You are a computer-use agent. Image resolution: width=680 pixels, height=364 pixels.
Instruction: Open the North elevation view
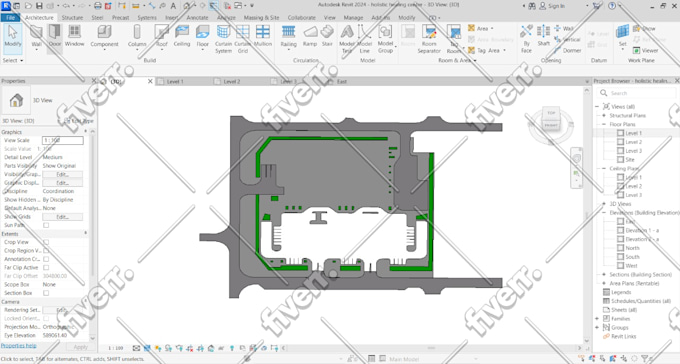click(632, 248)
